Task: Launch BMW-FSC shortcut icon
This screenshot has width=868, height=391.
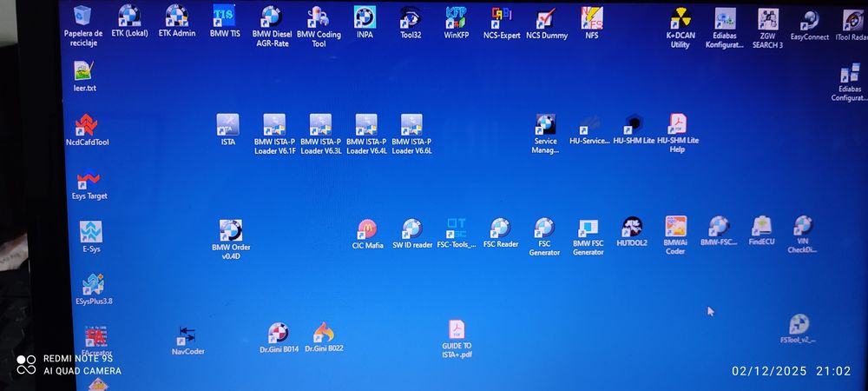Action: [x=719, y=231]
